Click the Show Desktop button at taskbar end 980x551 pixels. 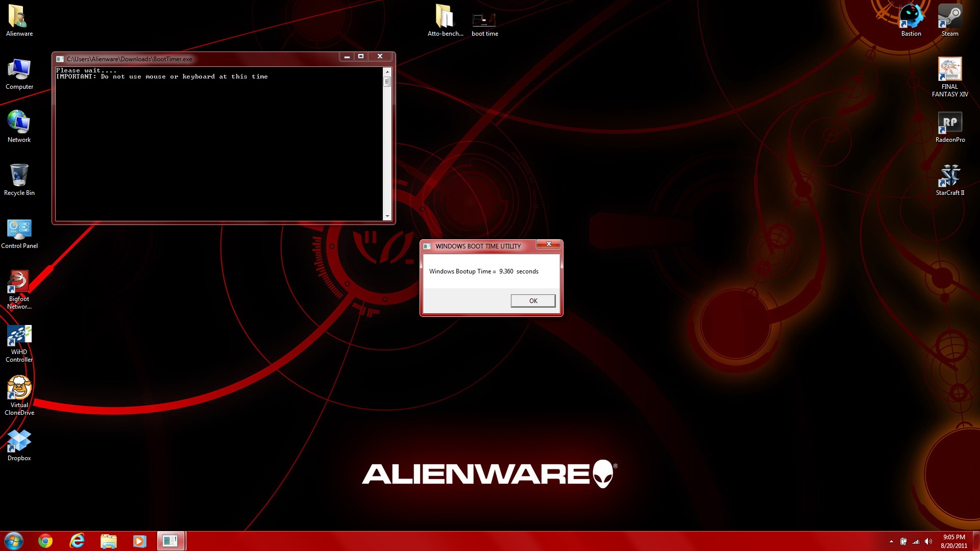(x=976, y=541)
